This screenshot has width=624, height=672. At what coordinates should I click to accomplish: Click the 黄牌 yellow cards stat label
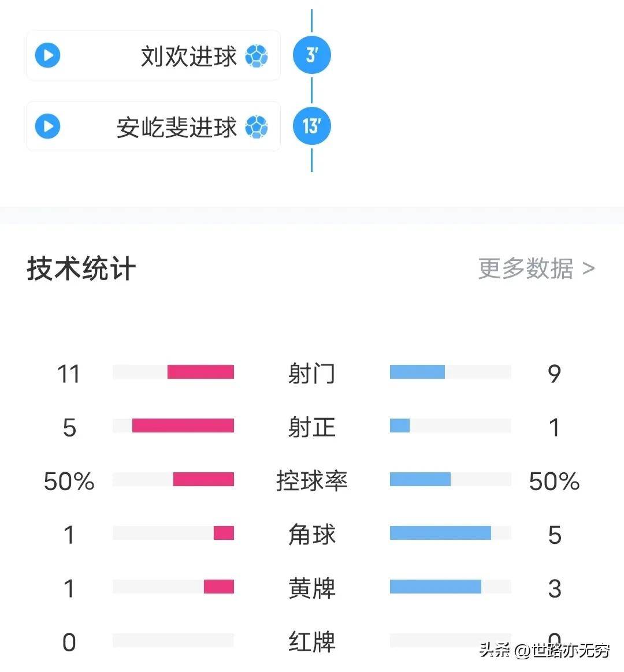312,588
